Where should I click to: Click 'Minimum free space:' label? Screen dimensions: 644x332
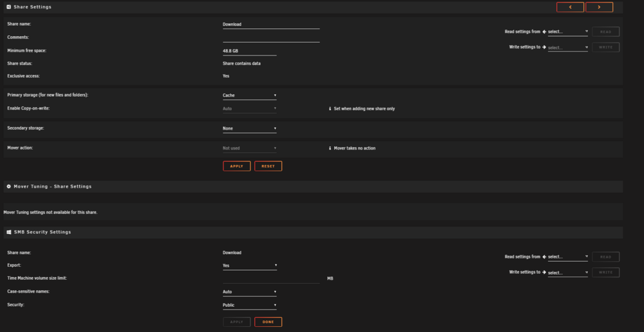26,50
